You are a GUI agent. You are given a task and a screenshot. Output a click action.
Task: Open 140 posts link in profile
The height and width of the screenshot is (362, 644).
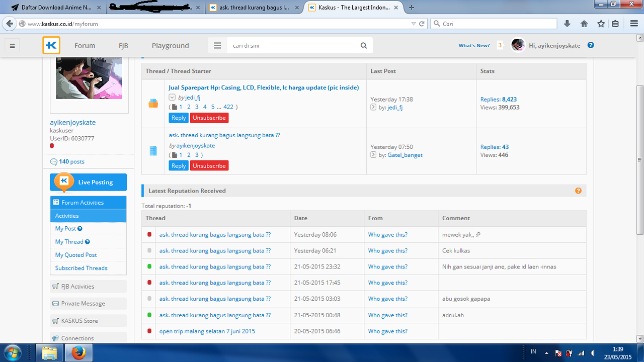[x=71, y=162]
